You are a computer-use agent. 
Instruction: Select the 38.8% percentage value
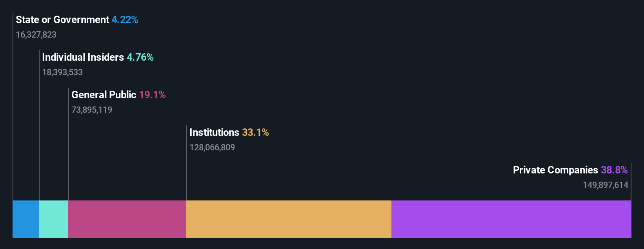click(x=614, y=170)
